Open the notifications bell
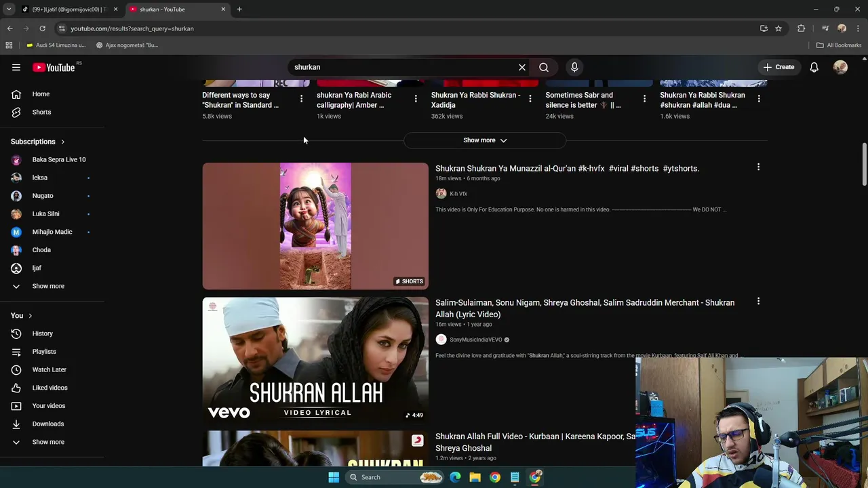The image size is (868, 488). pos(814,67)
